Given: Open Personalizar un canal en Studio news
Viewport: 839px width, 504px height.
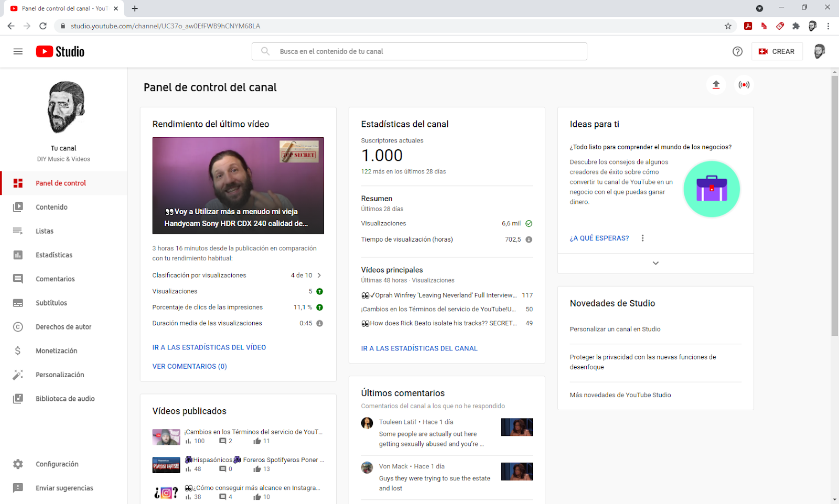Looking at the screenshot, I should (615, 329).
